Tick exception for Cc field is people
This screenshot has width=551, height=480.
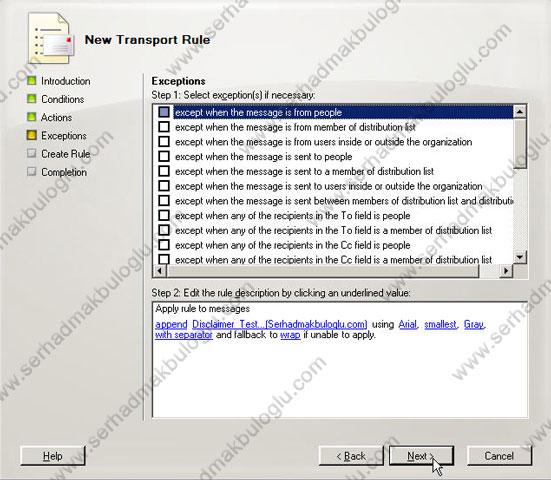[x=164, y=245]
